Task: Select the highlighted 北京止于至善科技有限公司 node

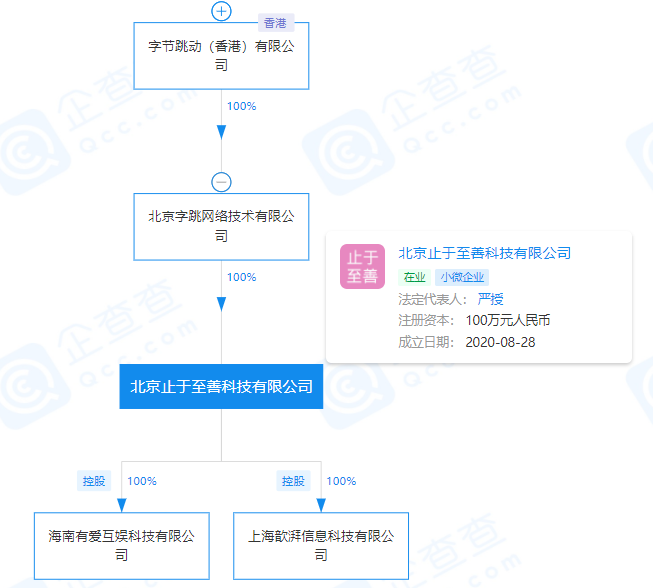Action: pyautogui.click(x=221, y=386)
